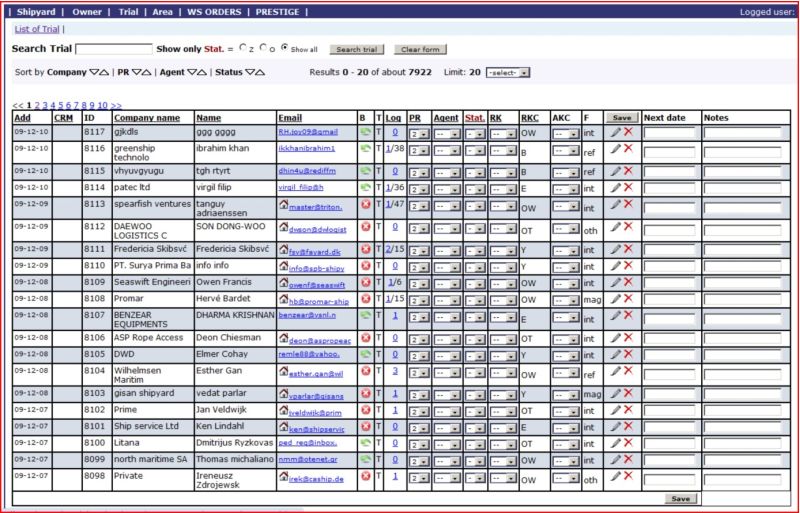Click the next pages >> link

point(116,105)
